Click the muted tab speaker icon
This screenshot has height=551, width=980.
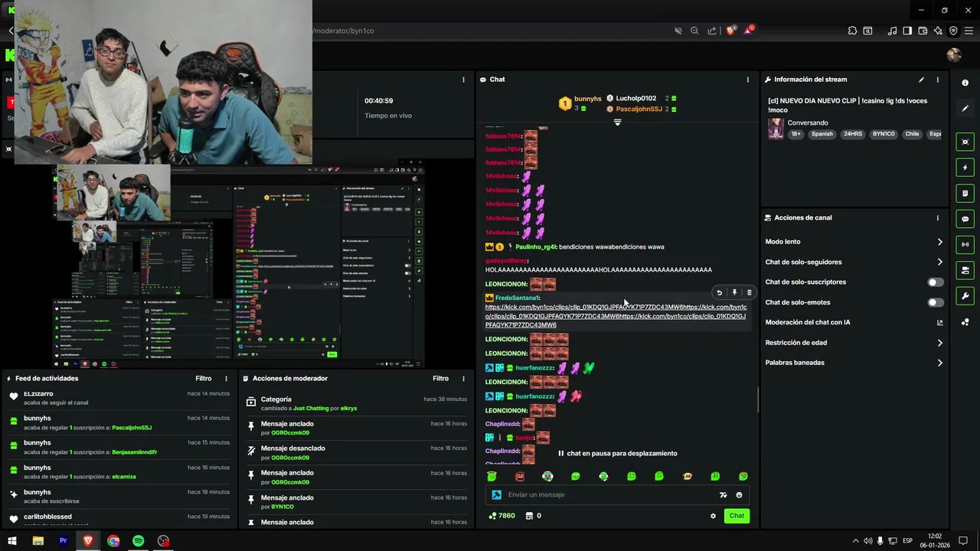click(x=678, y=31)
